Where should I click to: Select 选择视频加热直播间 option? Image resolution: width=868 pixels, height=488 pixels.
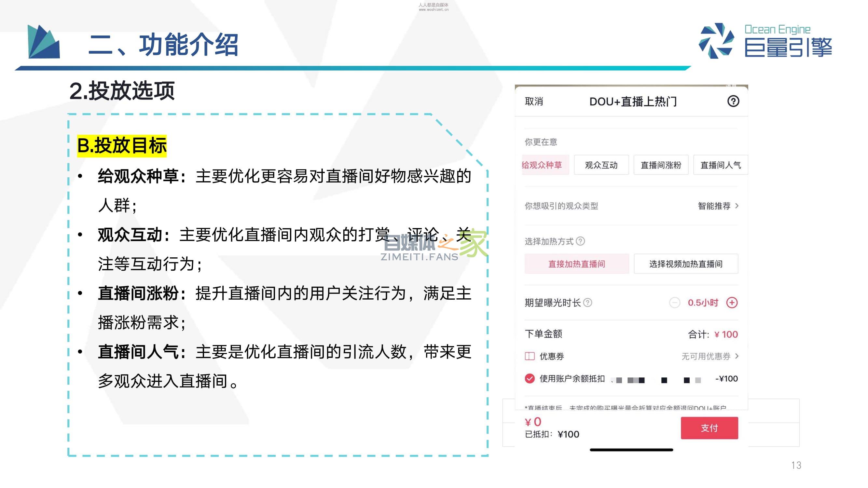coord(685,264)
